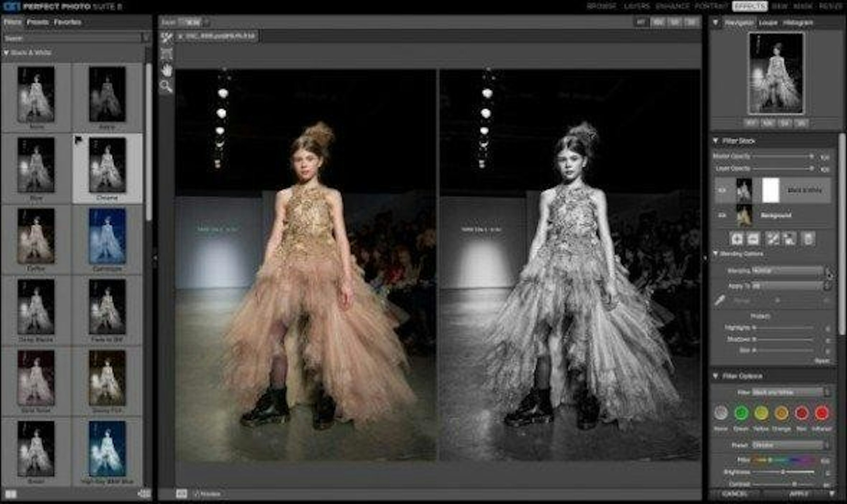Viewport: 847px width, 504px height.
Task: Collapse the Blending Options section
Action: coord(716,253)
